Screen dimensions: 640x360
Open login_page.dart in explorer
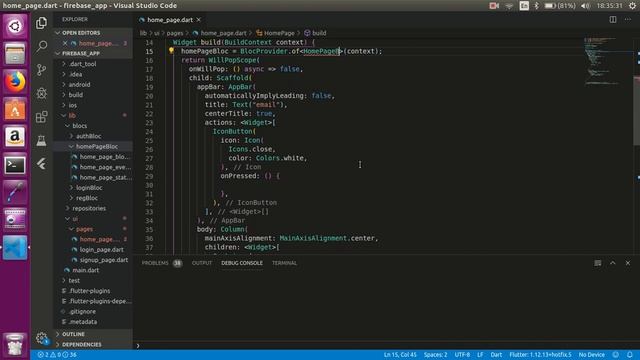pyautogui.click(x=101, y=249)
